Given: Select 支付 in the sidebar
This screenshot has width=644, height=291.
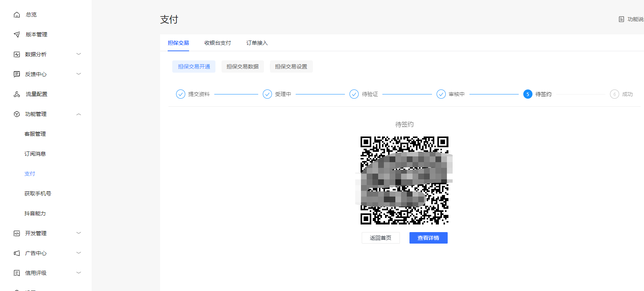Looking at the screenshot, I should (x=30, y=174).
